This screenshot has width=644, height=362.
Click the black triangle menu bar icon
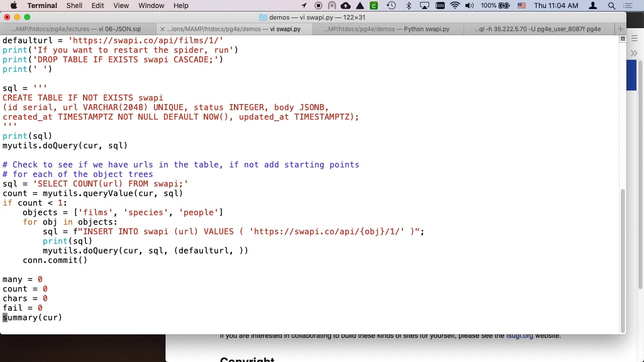tap(360, 6)
